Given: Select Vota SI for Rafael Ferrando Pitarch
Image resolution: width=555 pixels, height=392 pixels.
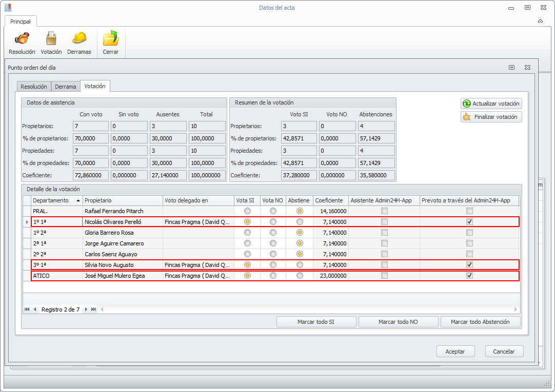Looking at the screenshot, I should point(248,211).
